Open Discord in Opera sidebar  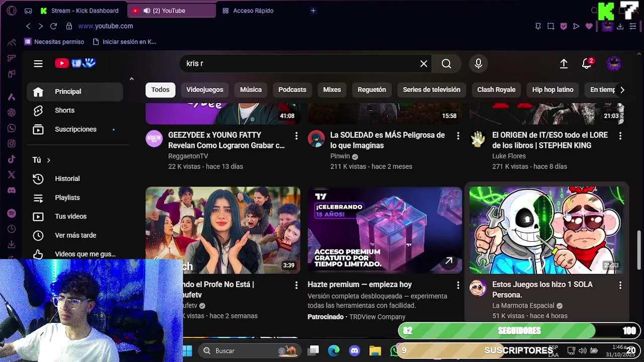12,191
